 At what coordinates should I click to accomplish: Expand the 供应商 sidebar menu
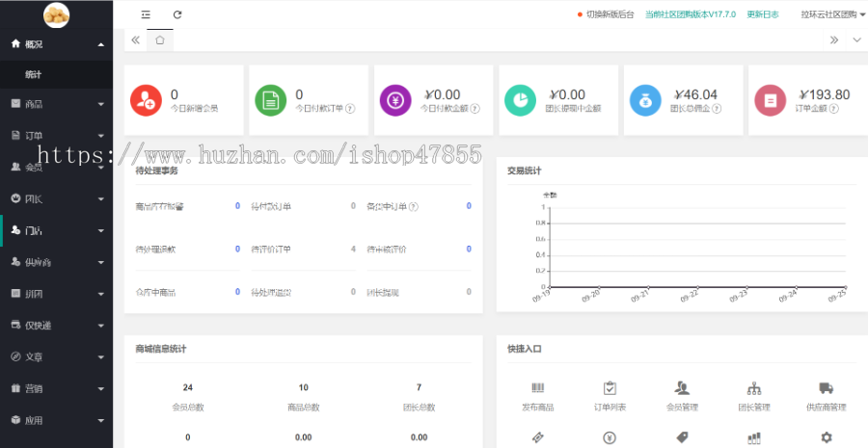(x=57, y=262)
